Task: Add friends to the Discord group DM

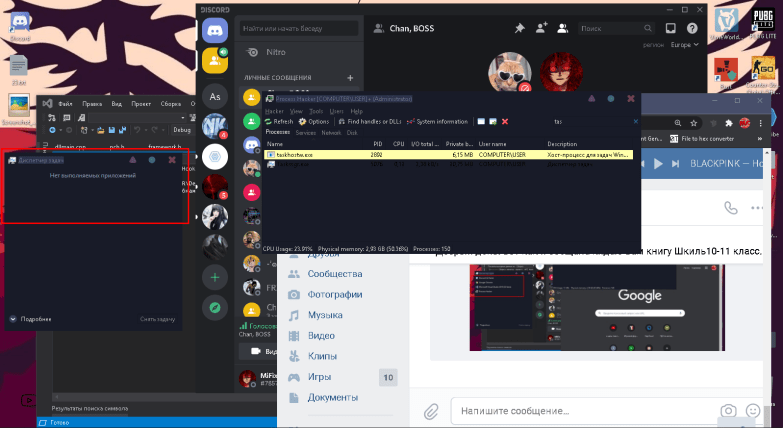Action: click(x=541, y=28)
